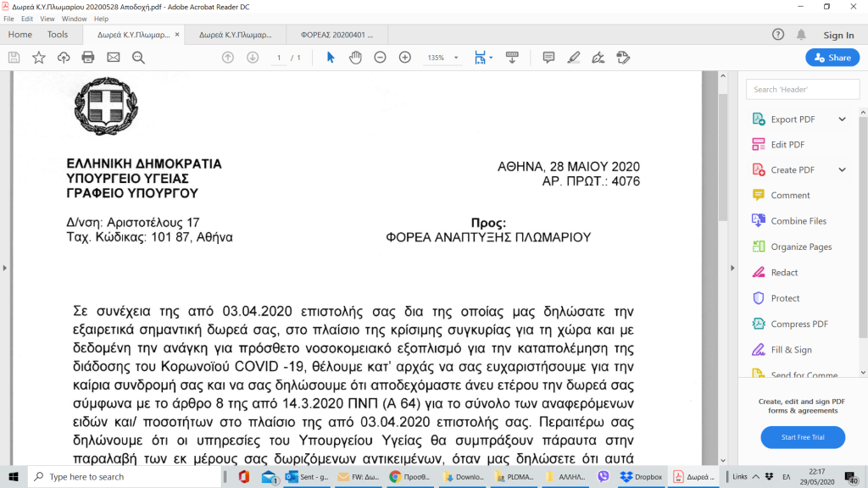Click Start Free Trial button

(803, 437)
